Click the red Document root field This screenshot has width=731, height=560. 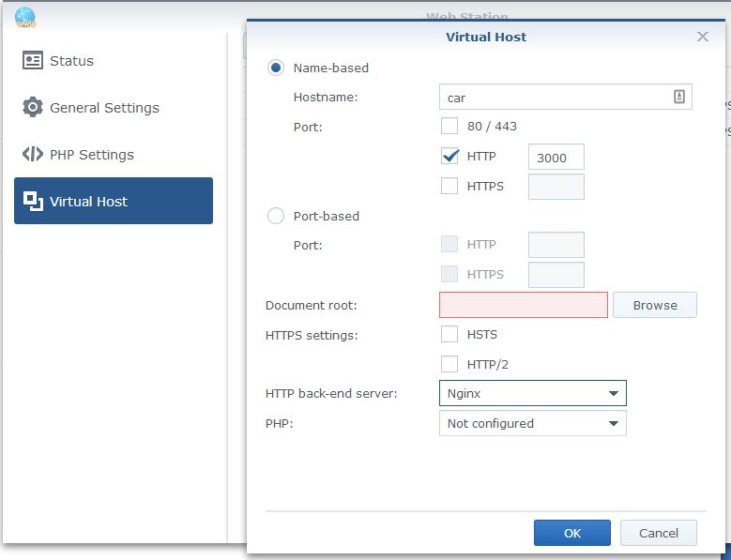pyautogui.click(x=524, y=305)
